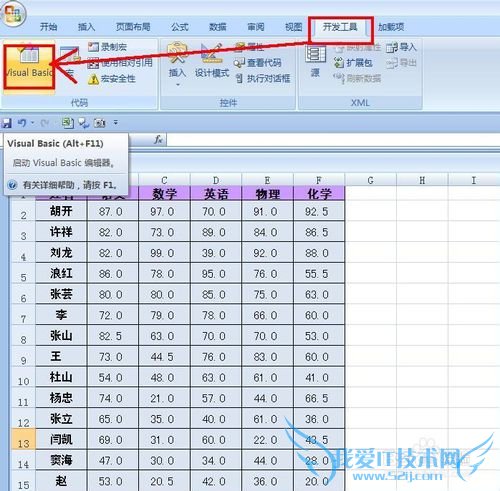This screenshot has width=500, height=491.
Task: Select column D header
Action: (216, 180)
